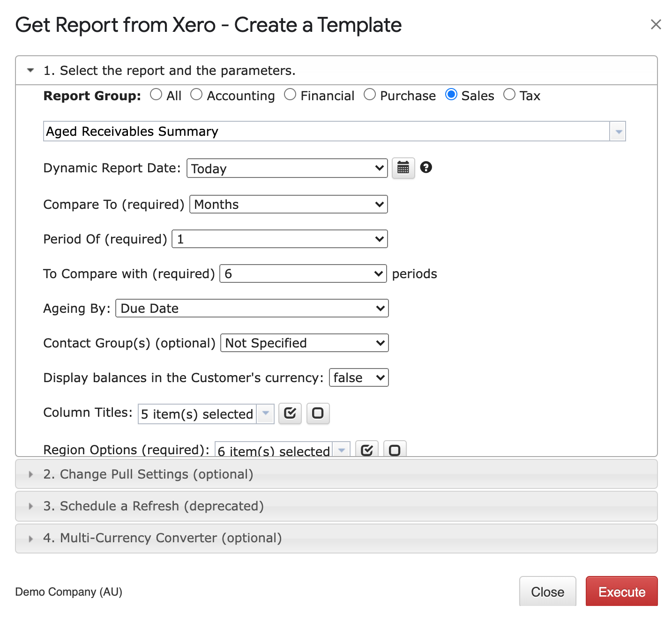Collapse section 1 using its triangle arrow

tap(30, 70)
